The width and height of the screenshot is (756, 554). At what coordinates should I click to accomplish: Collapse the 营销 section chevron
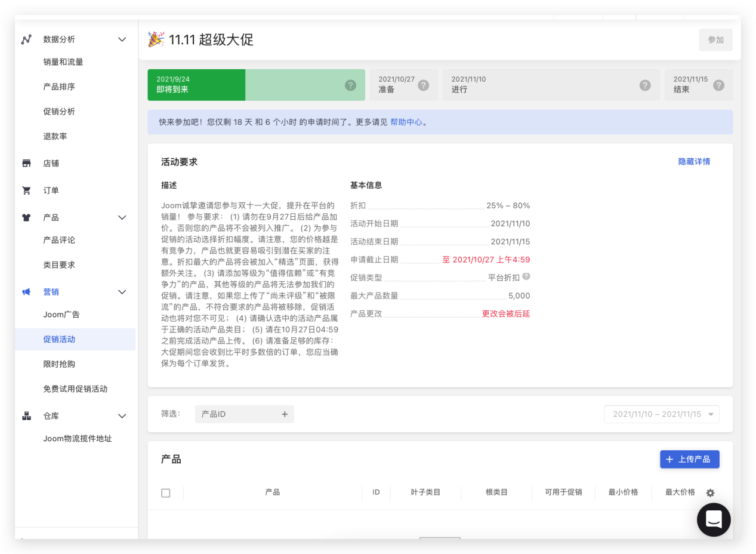122,292
